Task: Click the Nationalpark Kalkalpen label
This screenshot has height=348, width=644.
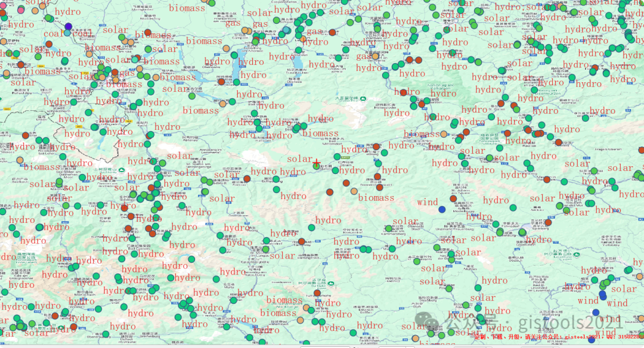Action: 440,86
